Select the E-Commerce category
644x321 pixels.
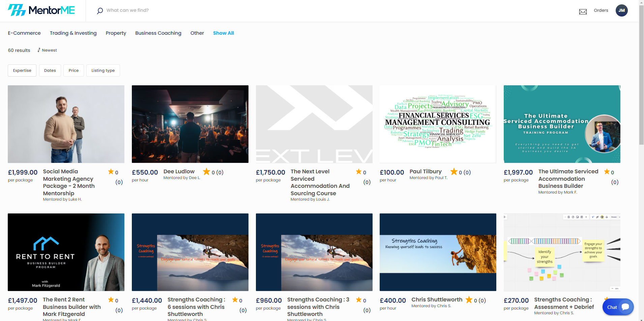click(24, 33)
